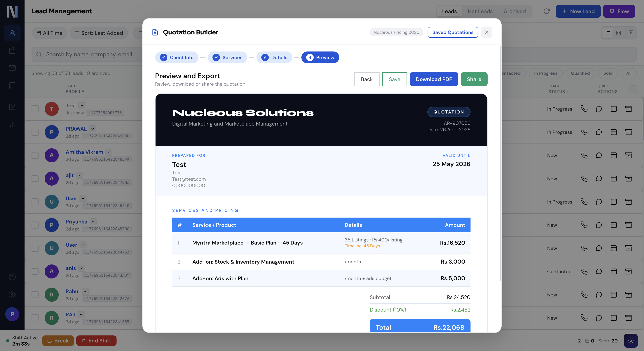This screenshot has width=644, height=351.
Task: Start a Break from the shift bar
Action: (58, 340)
